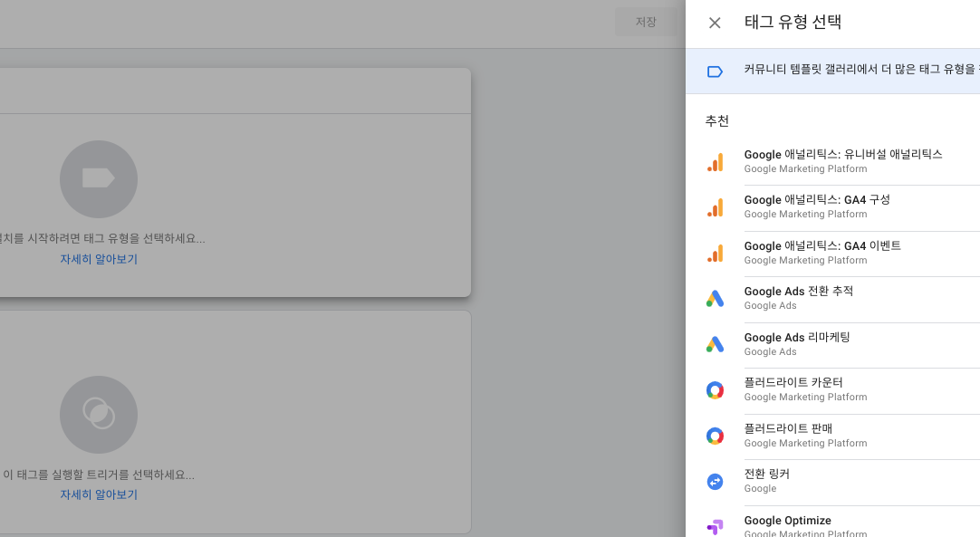The image size is (980, 537).
Task: Click GA4 이벤트 analytics icon
Action: [715, 254]
